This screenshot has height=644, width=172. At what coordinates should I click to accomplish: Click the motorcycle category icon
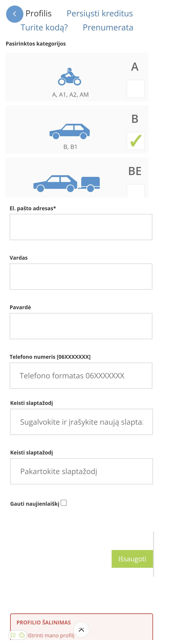pyautogui.click(x=69, y=77)
